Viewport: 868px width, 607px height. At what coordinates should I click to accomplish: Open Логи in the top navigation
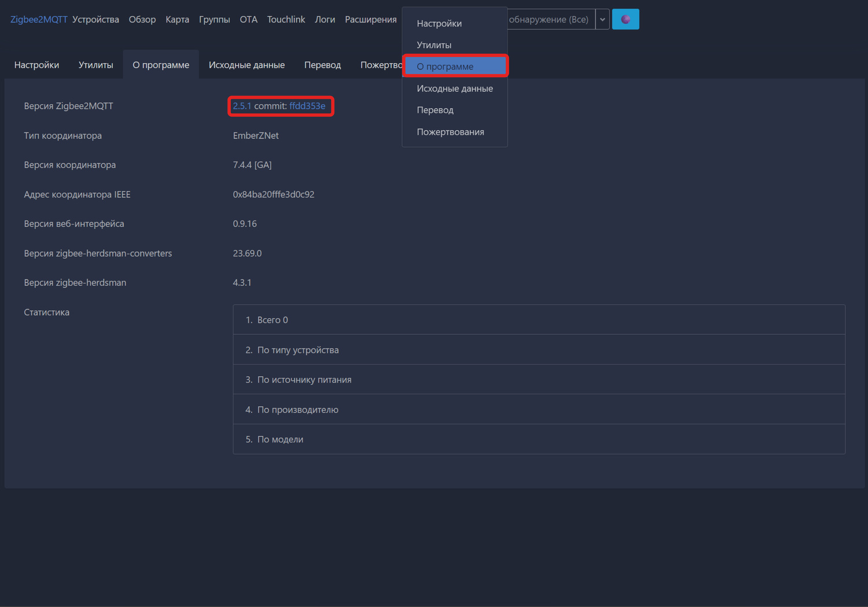[325, 19]
